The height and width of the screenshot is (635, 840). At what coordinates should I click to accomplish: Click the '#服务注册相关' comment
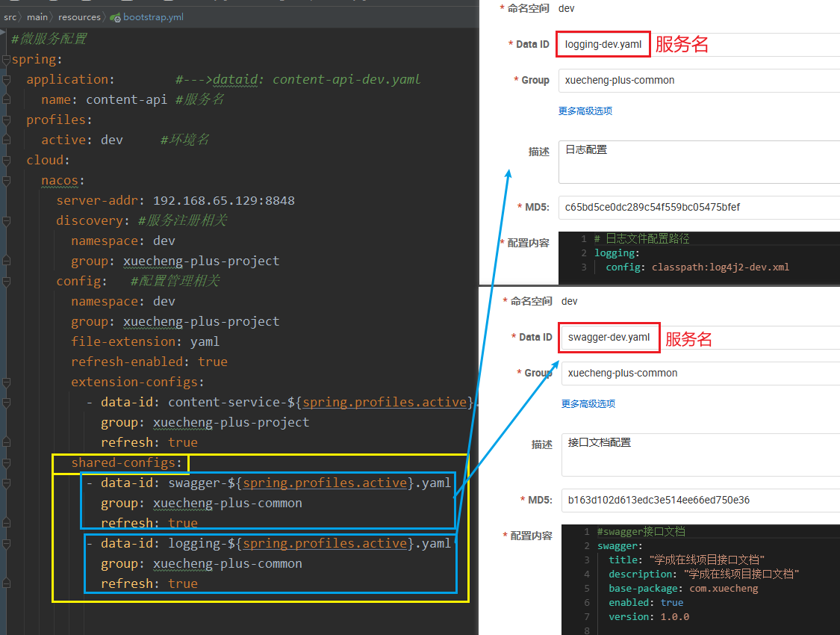click(x=183, y=221)
